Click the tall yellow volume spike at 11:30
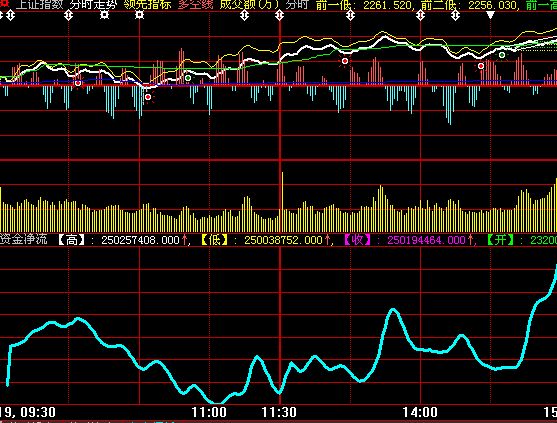The height and width of the screenshot is (423, 557). pyautogui.click(x=282, y=202)
